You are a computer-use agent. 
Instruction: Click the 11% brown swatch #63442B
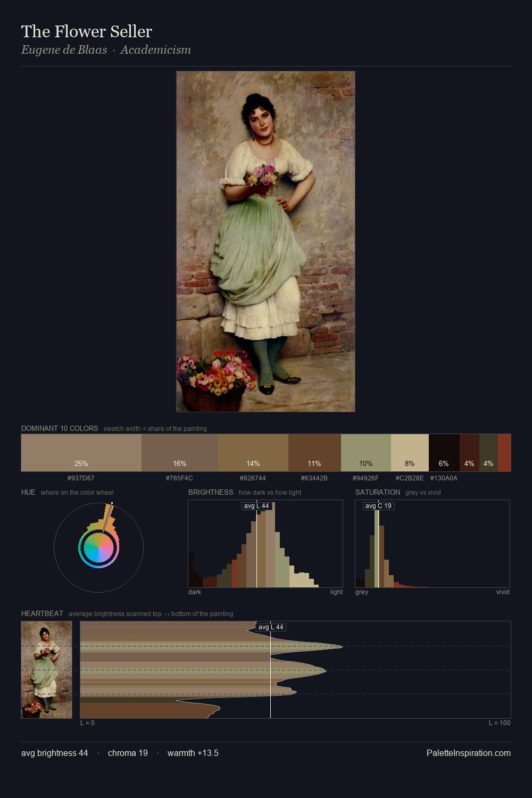tap(314, 453)
